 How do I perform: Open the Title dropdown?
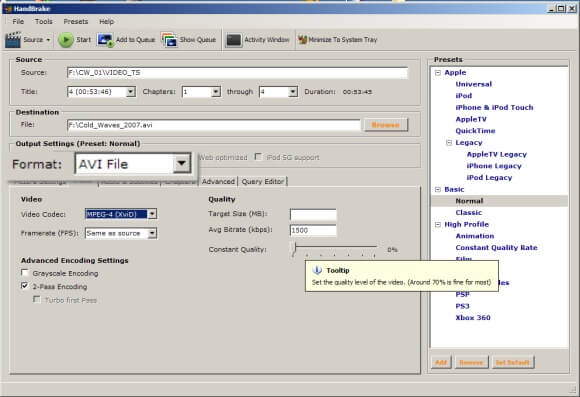click(131, 92)
